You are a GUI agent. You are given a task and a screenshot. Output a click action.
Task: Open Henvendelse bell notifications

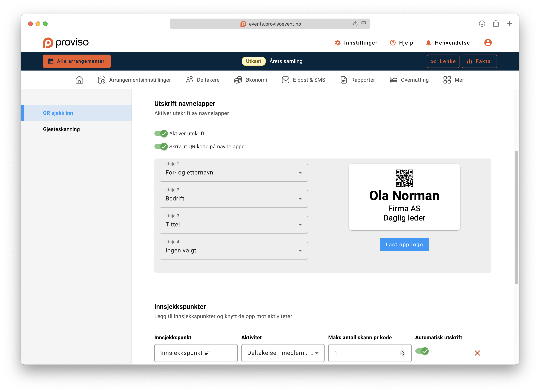click(x=448, y=43)
